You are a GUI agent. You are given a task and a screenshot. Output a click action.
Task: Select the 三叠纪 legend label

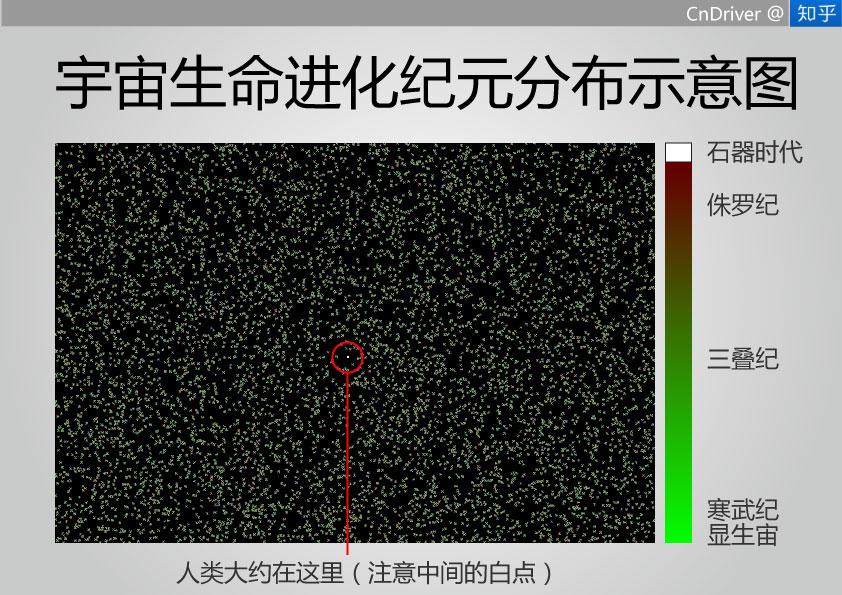(742, 358)
